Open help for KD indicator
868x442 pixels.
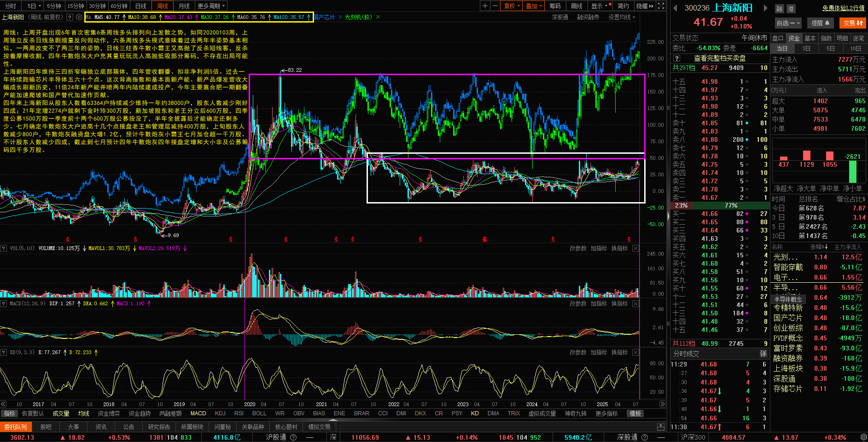coord(4,352)
